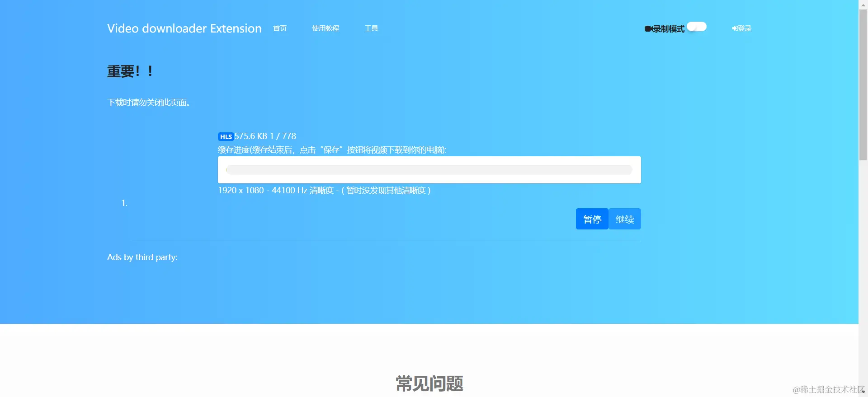Open the 首页 navigation item

(x=280, y=28)
